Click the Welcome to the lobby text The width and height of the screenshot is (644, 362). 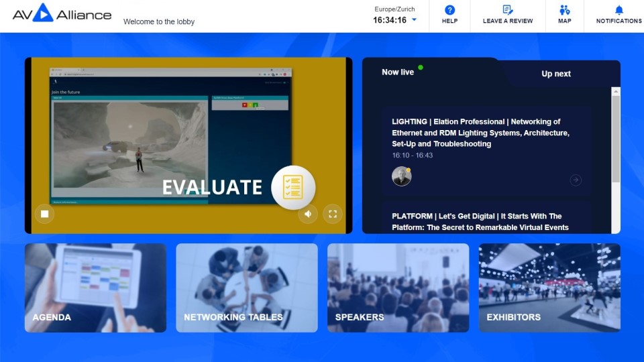pyautogui.click(x=159, y=21)
